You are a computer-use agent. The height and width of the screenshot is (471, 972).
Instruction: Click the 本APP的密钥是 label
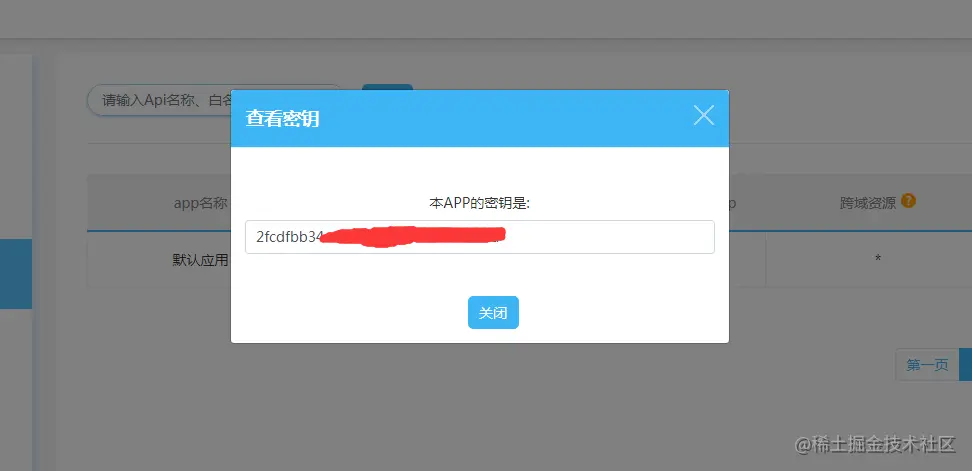pos(480,203)
